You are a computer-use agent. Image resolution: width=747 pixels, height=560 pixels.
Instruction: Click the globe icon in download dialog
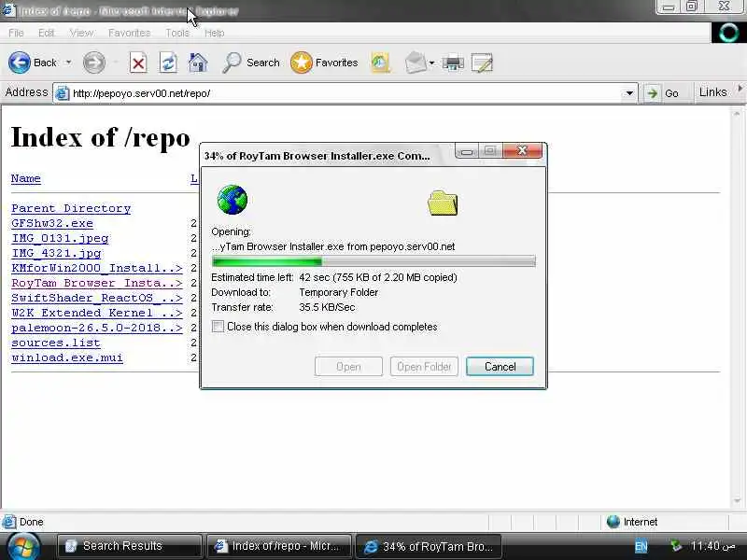[232, 200]
